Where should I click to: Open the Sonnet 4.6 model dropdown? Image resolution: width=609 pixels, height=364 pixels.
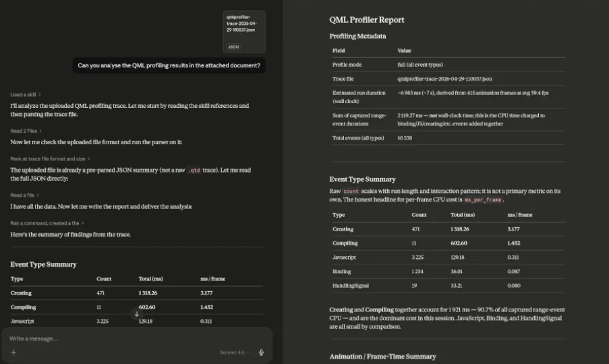click(234, 353)
